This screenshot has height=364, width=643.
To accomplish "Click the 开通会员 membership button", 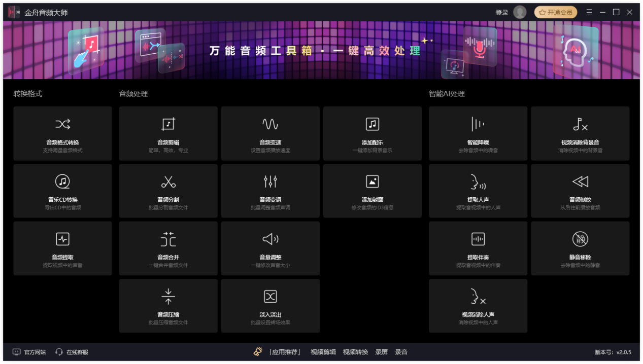I will pos(556,12).
